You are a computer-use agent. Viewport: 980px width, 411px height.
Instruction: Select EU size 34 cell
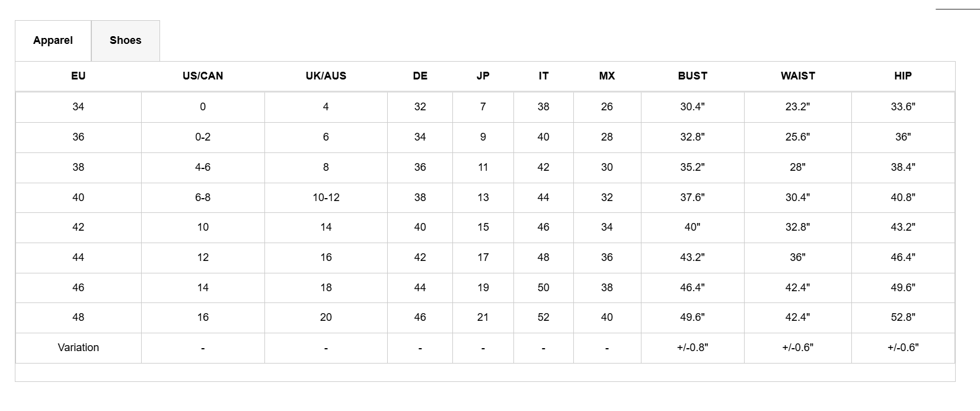pyautogui.click(x=78, y=107)
